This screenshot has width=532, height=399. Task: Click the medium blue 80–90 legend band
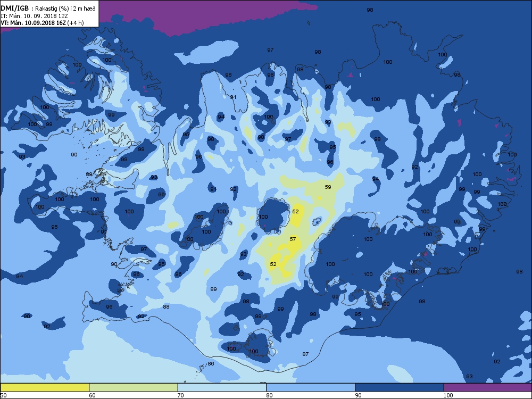click(311, 387)
